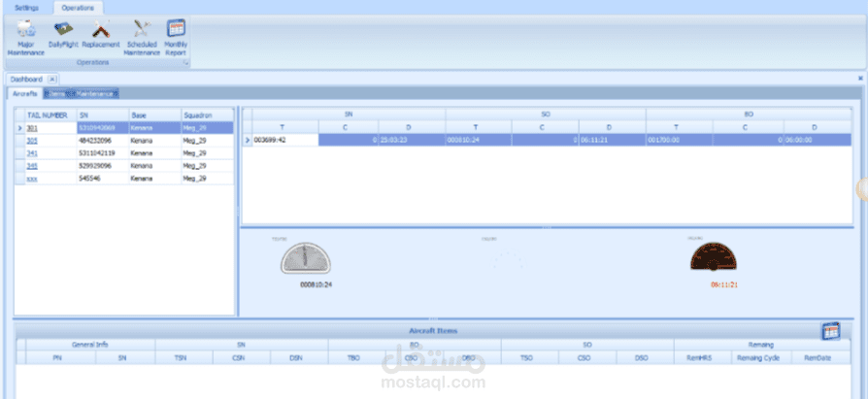868x399 pixels.
Task: Select serial number cell 545546
Action: coord(103,179)
